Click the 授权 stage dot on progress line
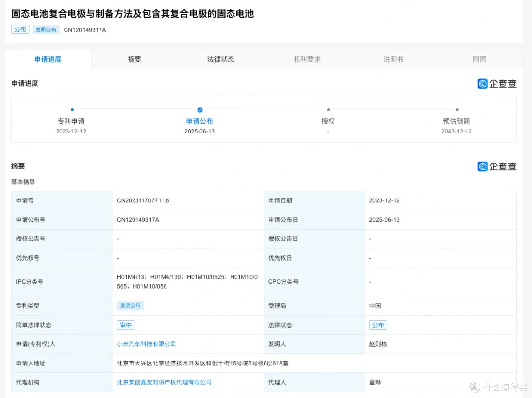The width and height of the screenshot is (532, 398). [328, 109]
